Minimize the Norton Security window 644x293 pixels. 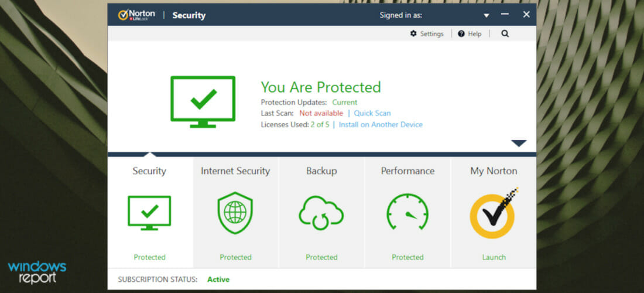[505, 15]
